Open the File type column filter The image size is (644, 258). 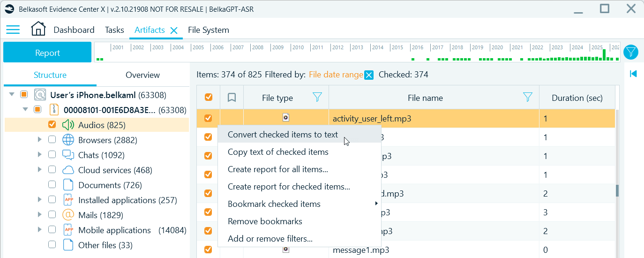coord(317,97)
